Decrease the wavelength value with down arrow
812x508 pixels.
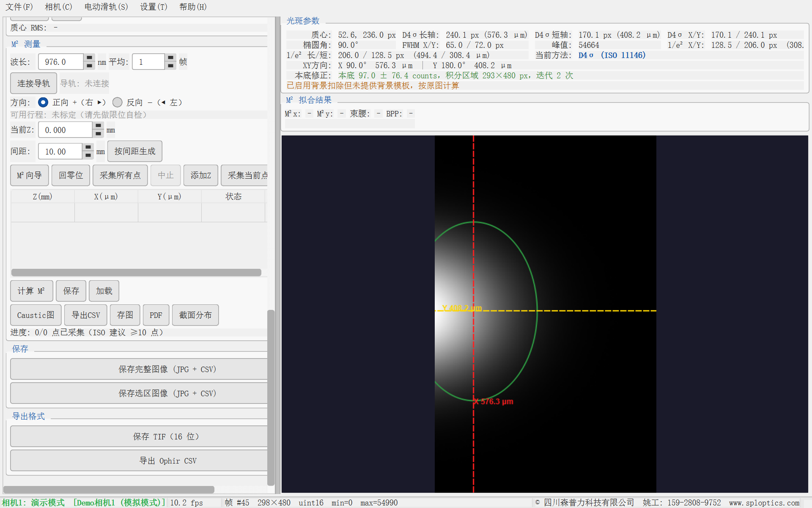pyautogui.click(x=89, y=66)
